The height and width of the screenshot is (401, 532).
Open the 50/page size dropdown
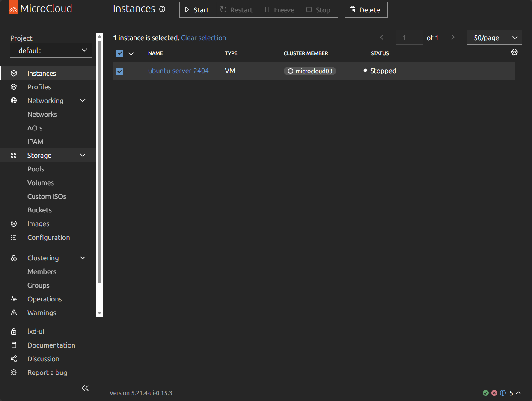(x=494, y=38)
